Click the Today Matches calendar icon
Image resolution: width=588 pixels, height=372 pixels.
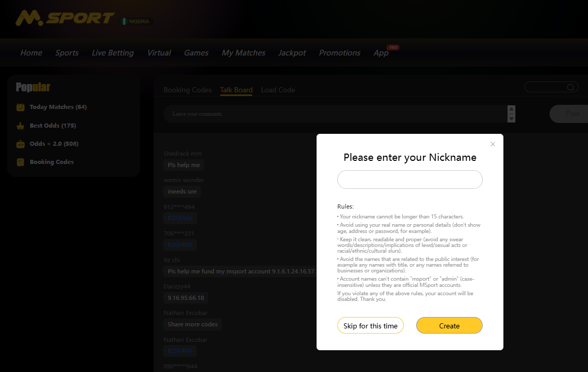(x=21, y=107)
